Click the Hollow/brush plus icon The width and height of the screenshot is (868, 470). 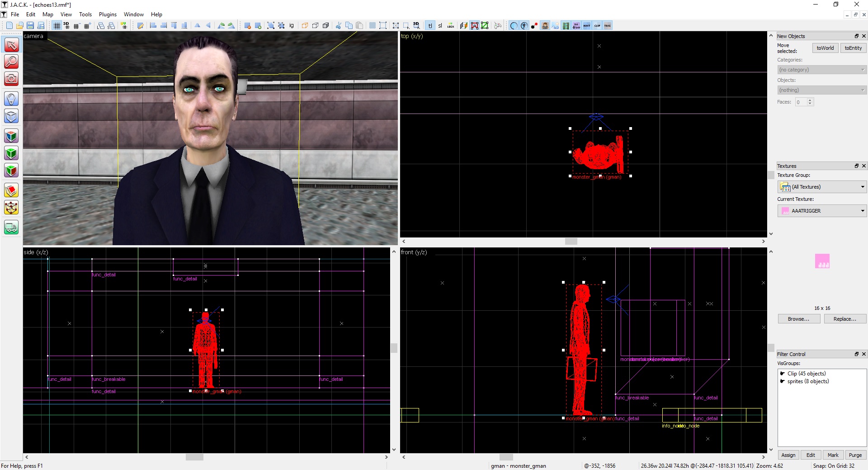point(258,25)
